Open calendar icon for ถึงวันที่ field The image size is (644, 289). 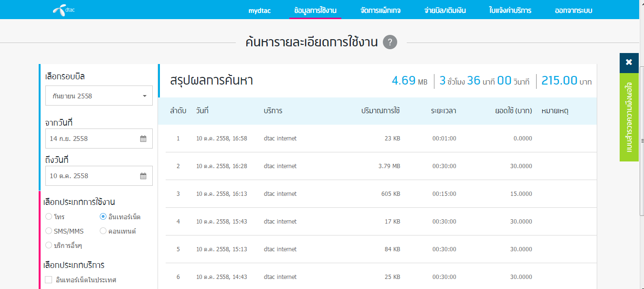click(x=143, y=176)
